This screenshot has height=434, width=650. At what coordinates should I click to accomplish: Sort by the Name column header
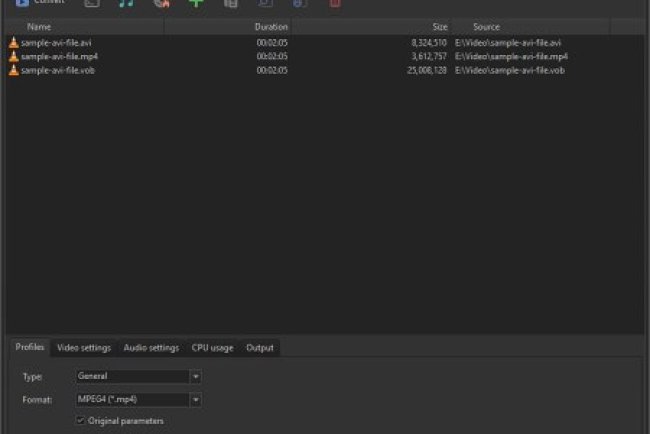point(85,27)
